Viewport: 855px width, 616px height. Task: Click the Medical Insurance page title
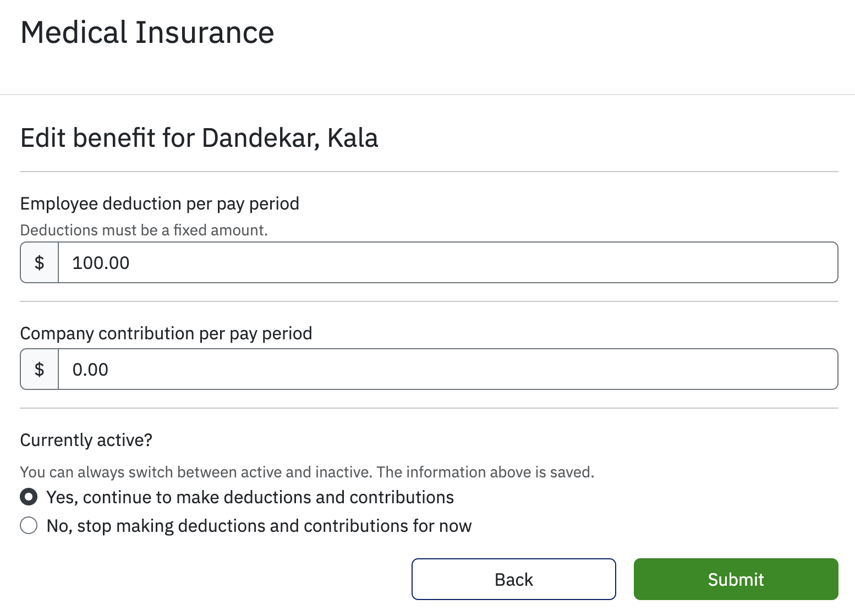(147, 32)
